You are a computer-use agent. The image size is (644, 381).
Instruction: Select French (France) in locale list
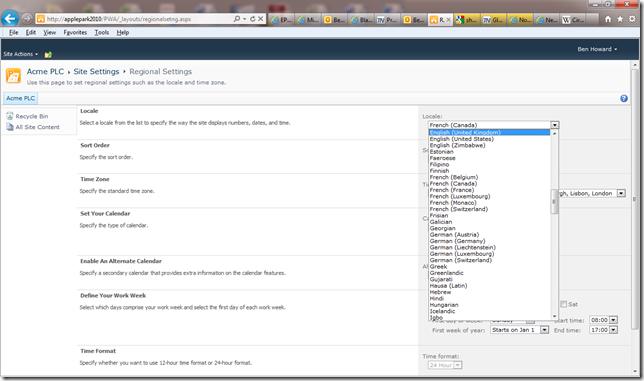tap(489, 190)
